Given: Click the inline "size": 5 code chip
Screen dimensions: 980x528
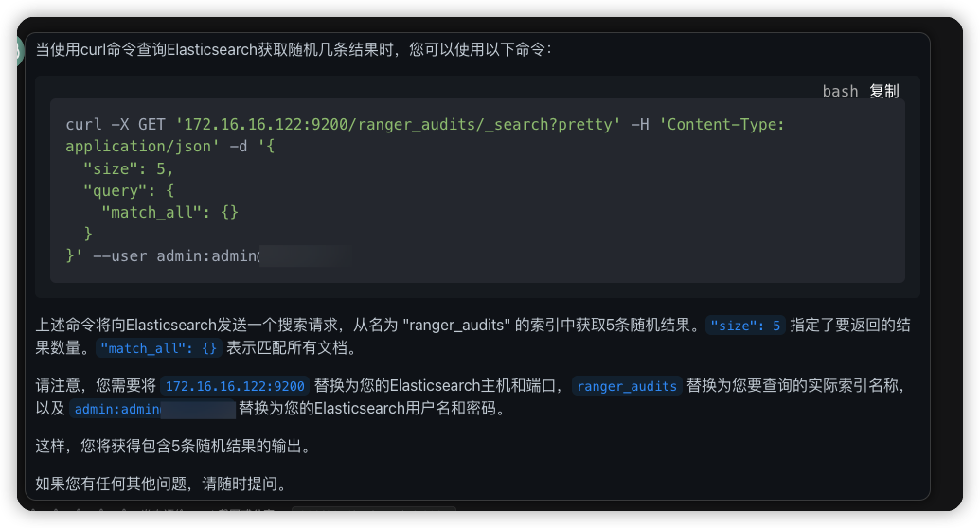Looking at the screenshot, I should [746, 326].
